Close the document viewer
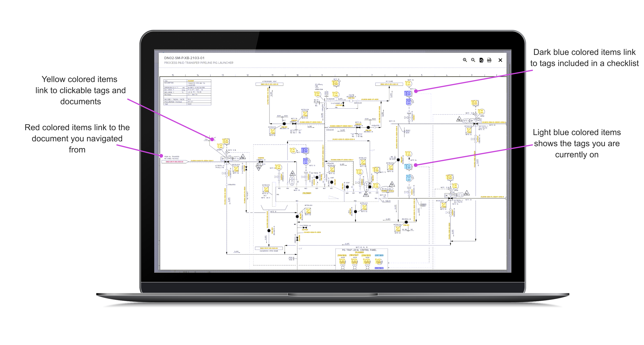 [x=500, y=60]
